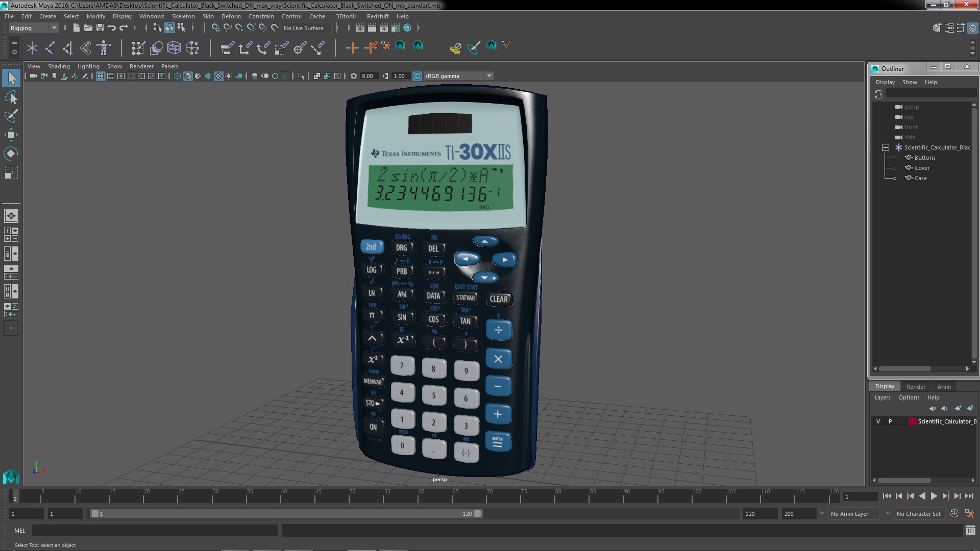Toggle layer visibility V box
Image resolution: width=980 pixels, height=551 pixels.
[x=878, y=421]
